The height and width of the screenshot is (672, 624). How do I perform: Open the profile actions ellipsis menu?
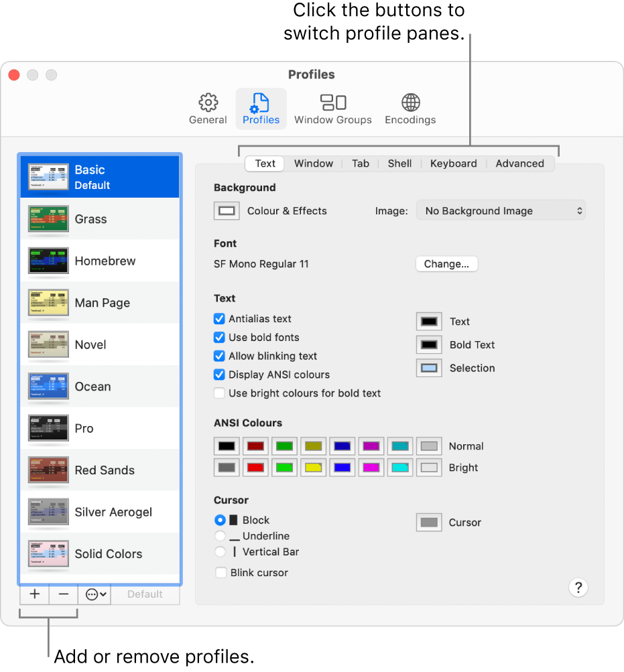coord(94,594)
